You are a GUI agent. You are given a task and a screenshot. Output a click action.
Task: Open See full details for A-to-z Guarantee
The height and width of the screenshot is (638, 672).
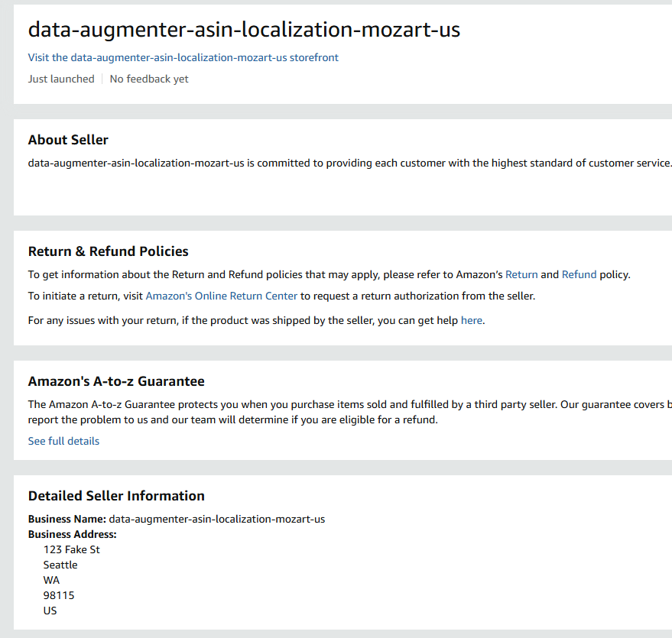pos(63,441)
